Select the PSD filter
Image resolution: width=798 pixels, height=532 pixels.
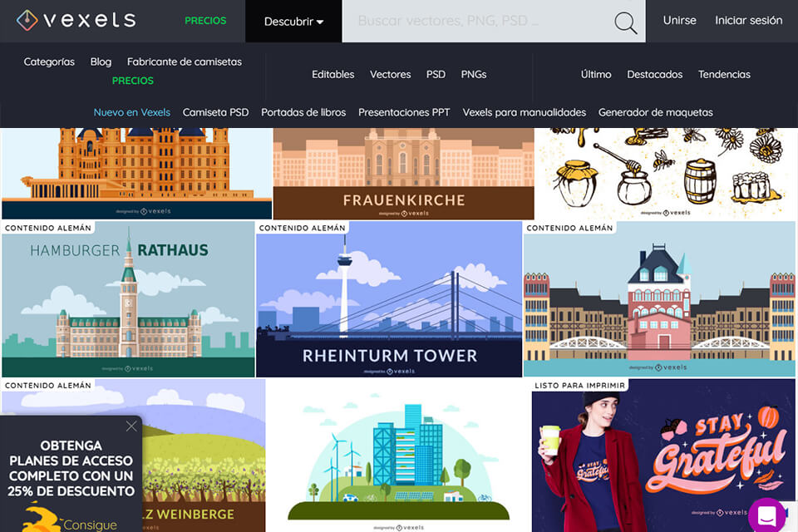[x=436, y=74]
